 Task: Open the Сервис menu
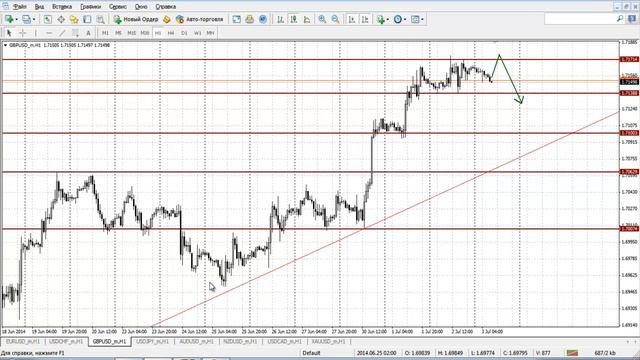(118, 7)
